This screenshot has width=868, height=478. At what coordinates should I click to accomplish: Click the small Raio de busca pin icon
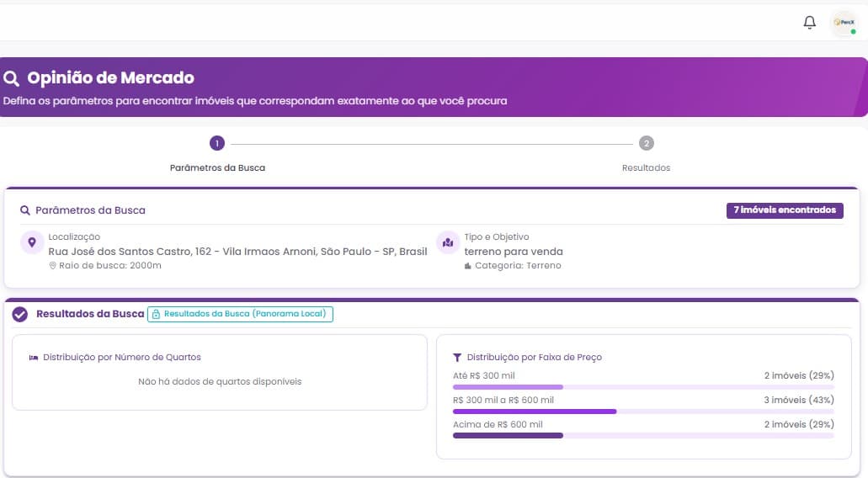(52, 266)
